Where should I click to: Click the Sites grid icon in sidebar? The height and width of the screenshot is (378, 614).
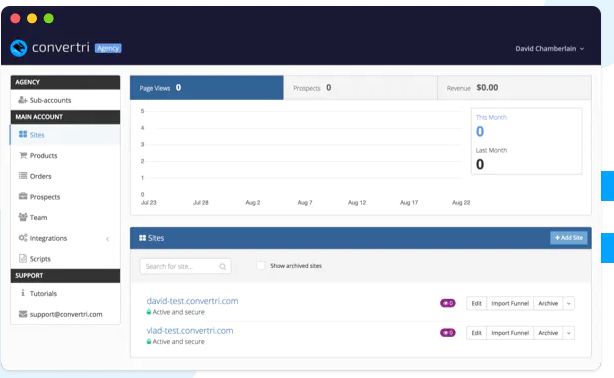[23, 134]
